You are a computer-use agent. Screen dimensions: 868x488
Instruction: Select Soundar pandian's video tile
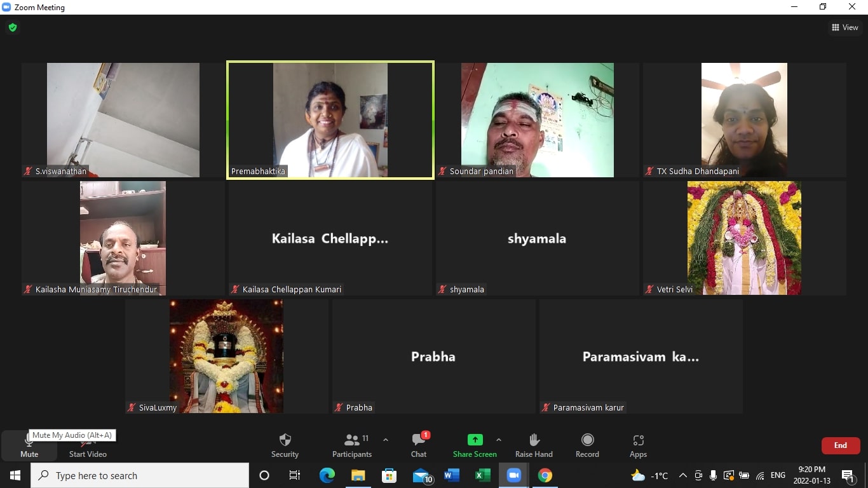pos(537,120)
